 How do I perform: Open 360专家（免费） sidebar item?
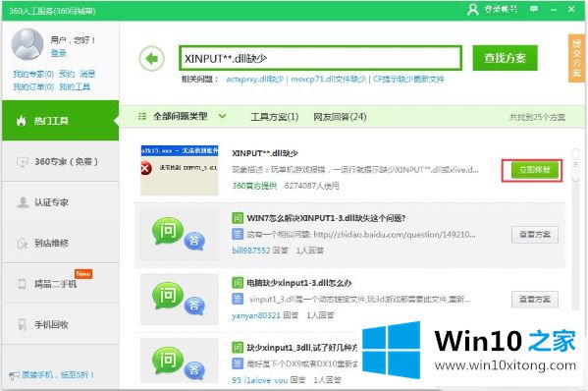(61, 162)
